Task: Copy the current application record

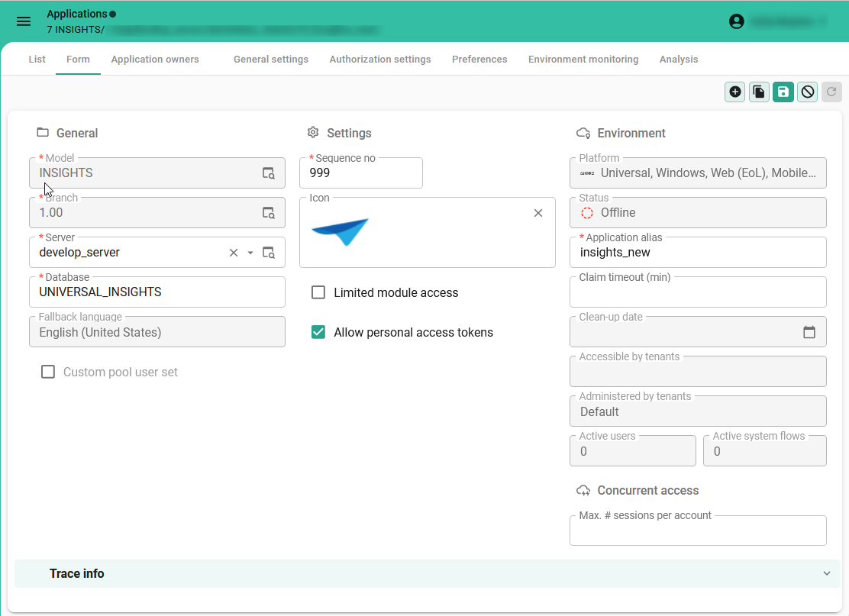Action: 759,92
